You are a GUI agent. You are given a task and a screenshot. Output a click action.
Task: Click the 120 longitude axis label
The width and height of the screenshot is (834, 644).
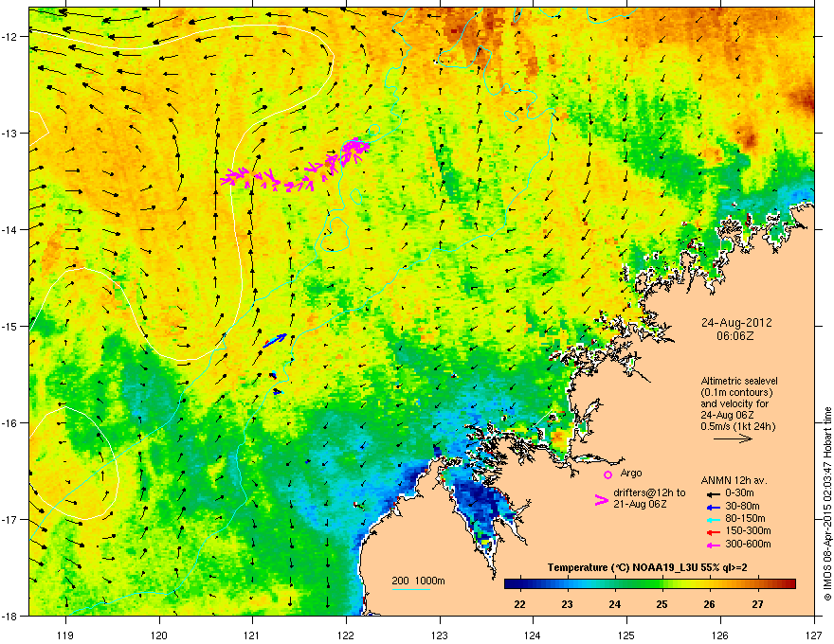click(x=159, y=635)
